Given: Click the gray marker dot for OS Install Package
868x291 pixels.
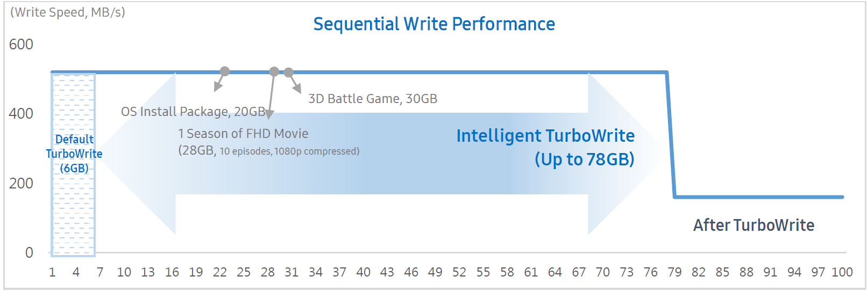Looking at the screenshot, I should pyautogui.click(x=225, y=71).
